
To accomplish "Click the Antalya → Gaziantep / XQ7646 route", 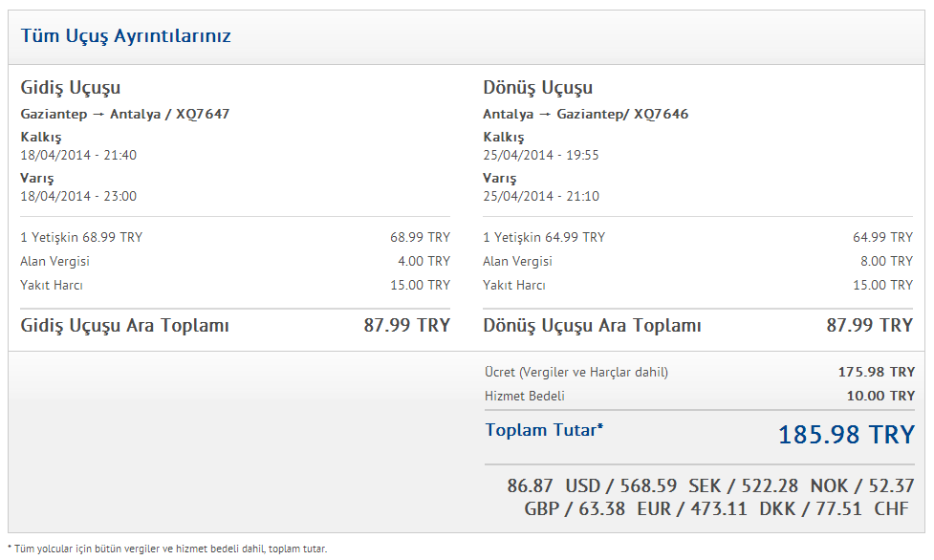I will [x=585, y=114].
